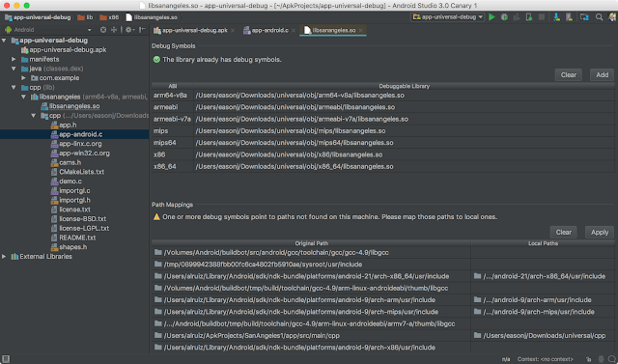Screen dimensions: 618x364
Task: Click the grayed-out Stop square icon
Action: click(x=542, y=17)
